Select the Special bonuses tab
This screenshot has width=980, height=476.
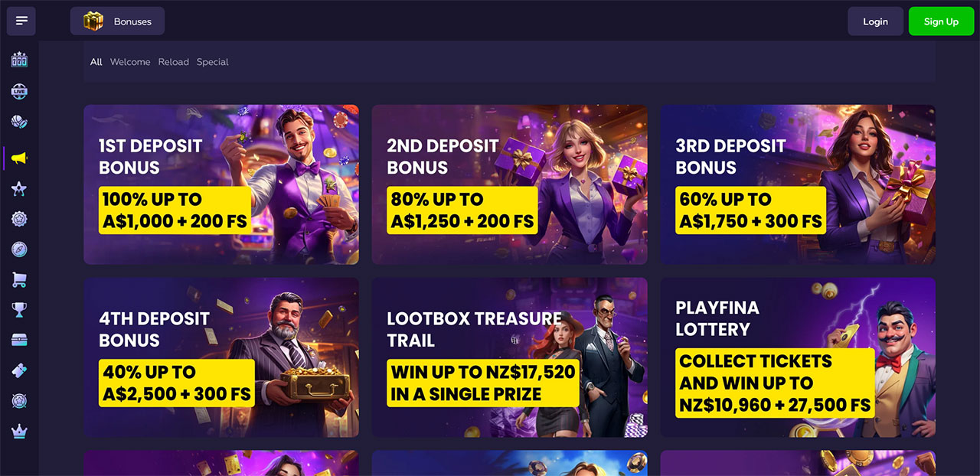click(x=213, y=62)
